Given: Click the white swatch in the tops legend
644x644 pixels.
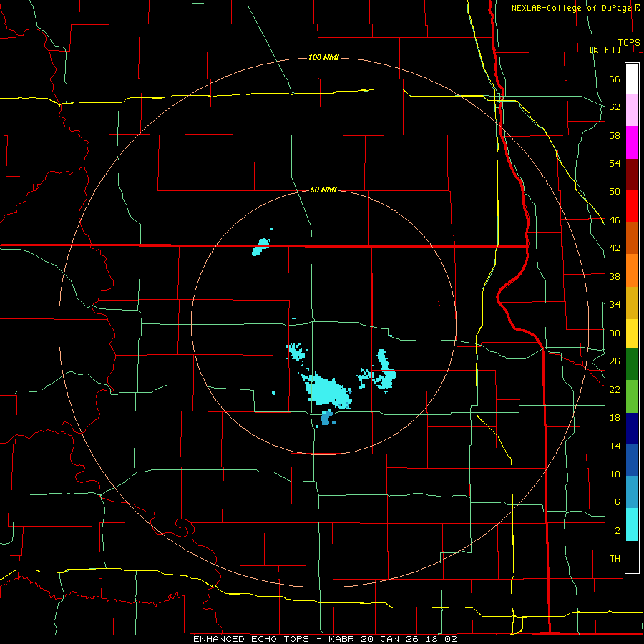Looking at the screenshot, I should [x=632, y=79].
